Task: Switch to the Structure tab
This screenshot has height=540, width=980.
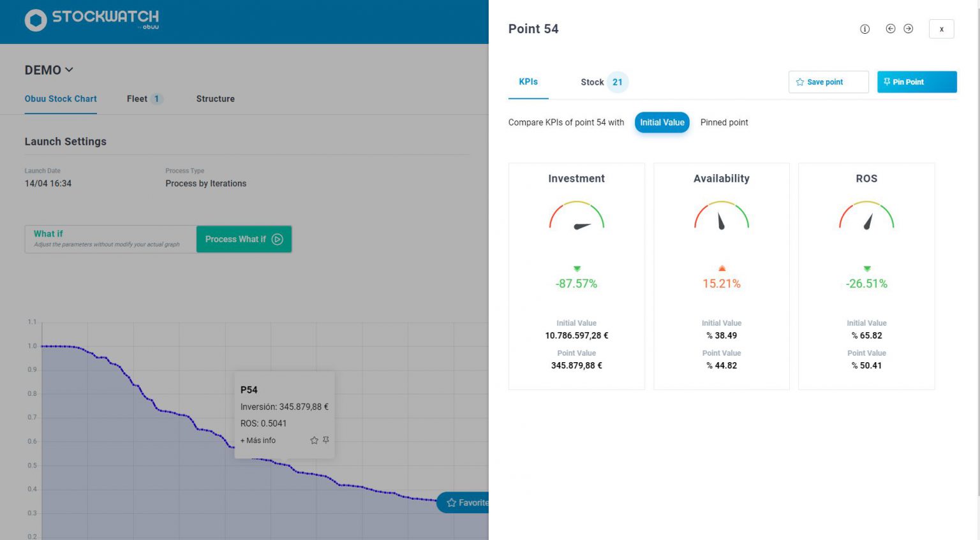Action: pos(215,99)
